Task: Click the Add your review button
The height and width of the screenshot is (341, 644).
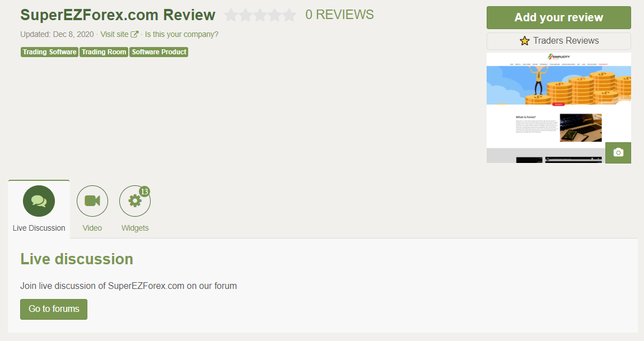Action: 558,18
